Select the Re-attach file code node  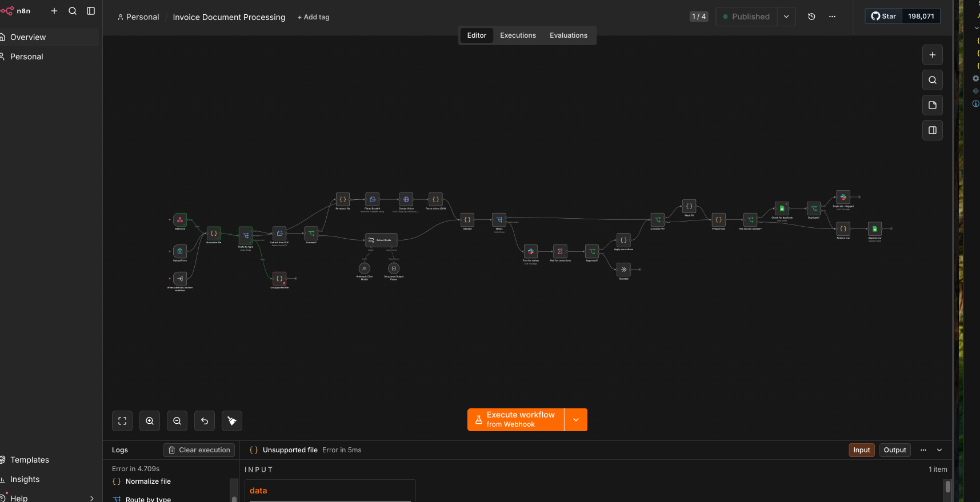tap(343, 199)
